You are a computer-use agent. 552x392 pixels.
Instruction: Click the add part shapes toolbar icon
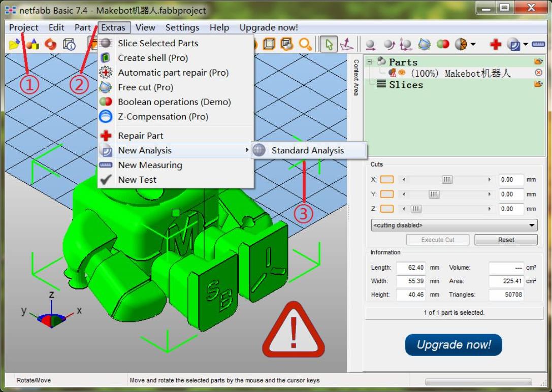tap(33, 44)
